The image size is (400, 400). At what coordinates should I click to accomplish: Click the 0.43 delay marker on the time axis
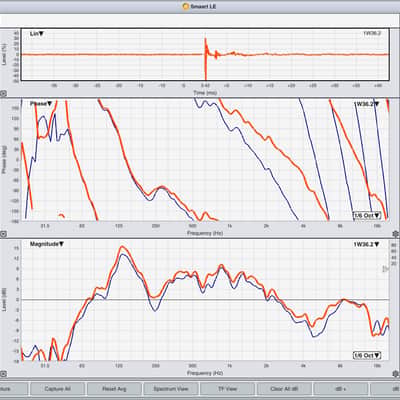pos(205,86)
